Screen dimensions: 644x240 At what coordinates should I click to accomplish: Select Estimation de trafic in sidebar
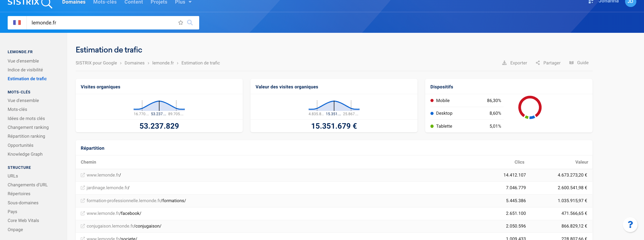pos(27,79)
